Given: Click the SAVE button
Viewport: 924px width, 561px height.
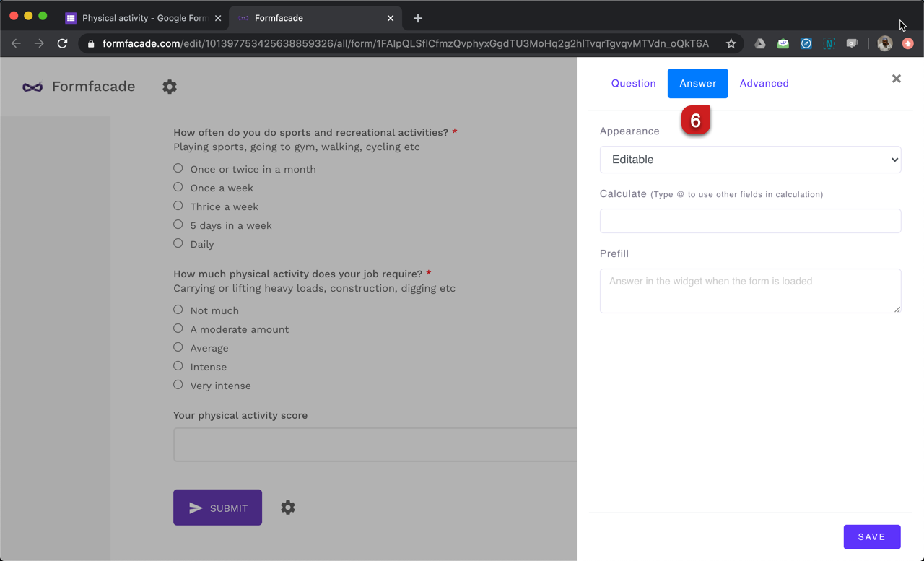Looking at the screenshot, I should coord(871,536).
